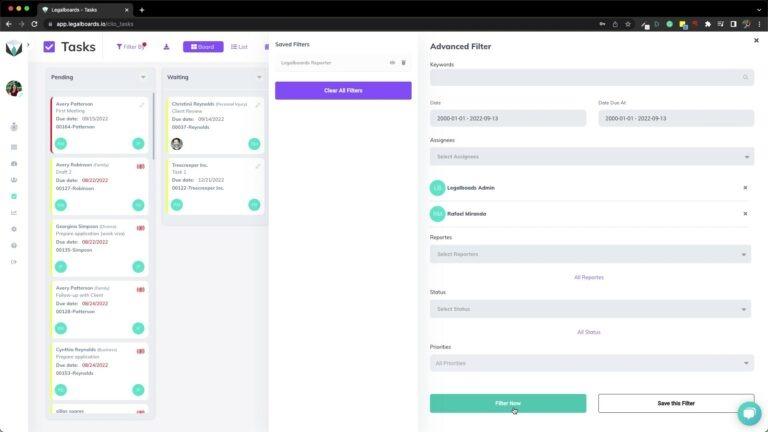The height and width of the screenshot is (432, 768).
Task: Click the search icon in Keywords field
Action: click(x=745, y=77)
